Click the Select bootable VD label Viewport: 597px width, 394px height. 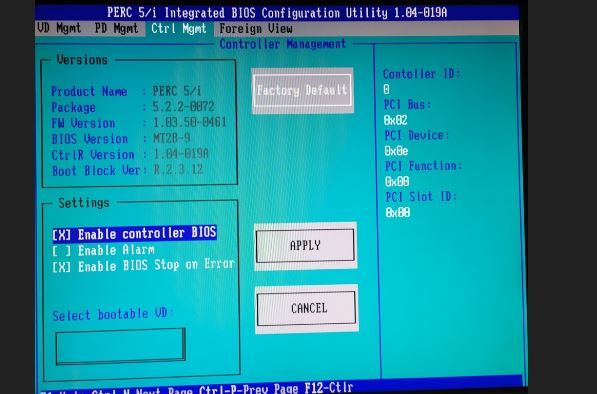click(113, 315)
